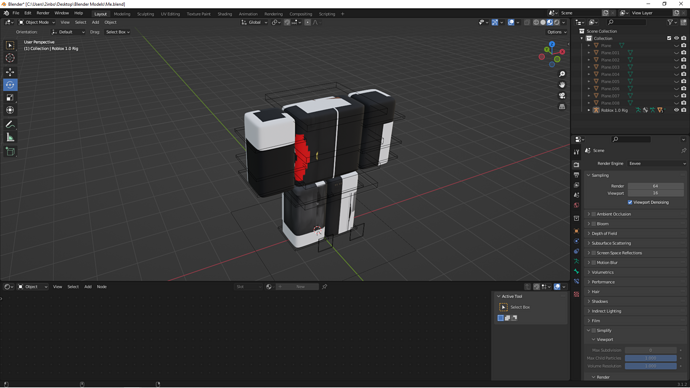Pin the properties editor with the pin icon
The height and width of the screenshot is (388, 690).
point(683,150)
